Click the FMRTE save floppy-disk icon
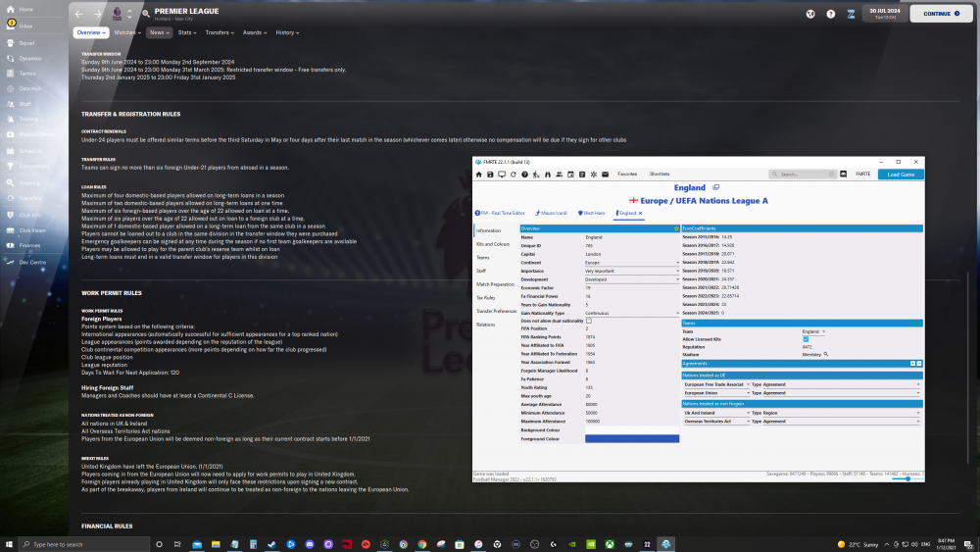This screenshot has height=552, width=980. tap(490, 175)
